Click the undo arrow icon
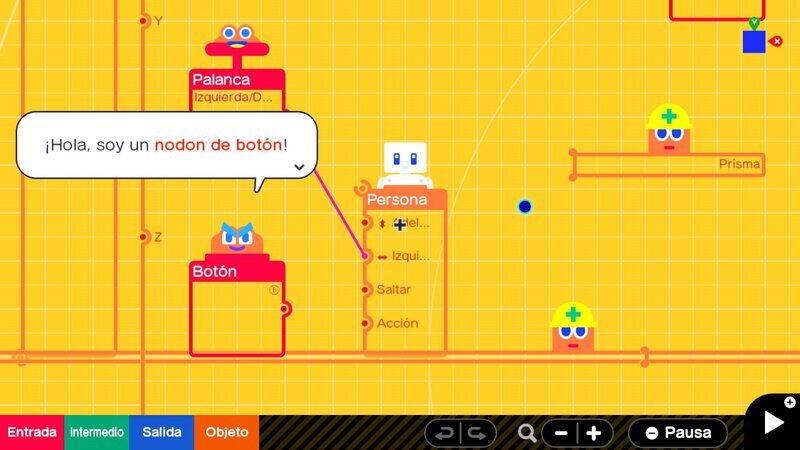The image size is (800, 450). (444, 433)
